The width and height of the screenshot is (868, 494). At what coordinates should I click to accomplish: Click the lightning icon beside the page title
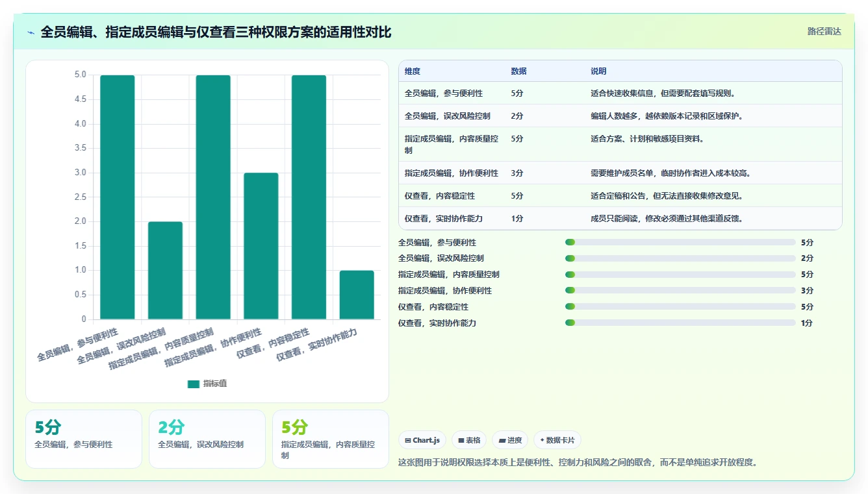[31, 32]
